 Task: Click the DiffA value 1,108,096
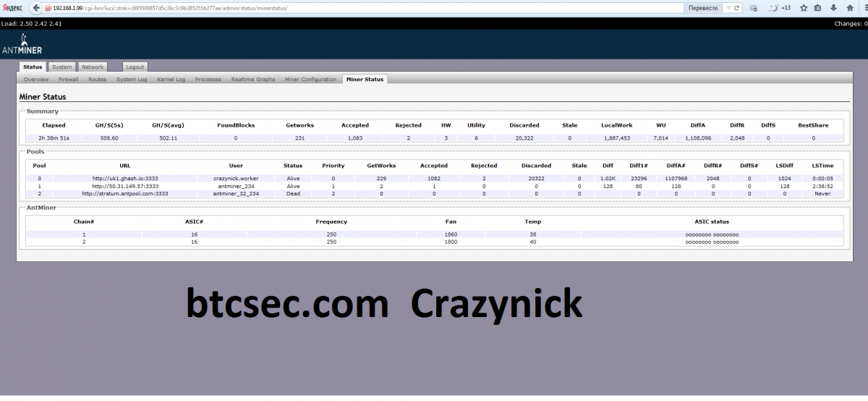coord(697,138)
